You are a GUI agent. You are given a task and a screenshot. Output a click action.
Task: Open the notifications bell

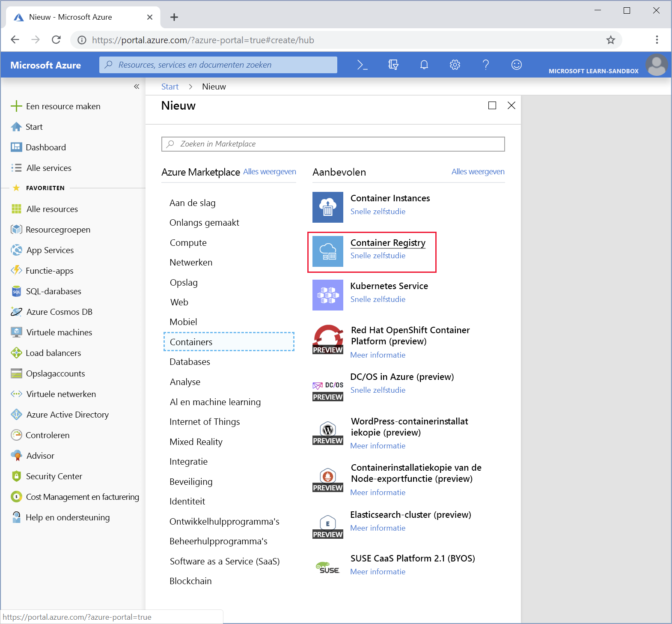424,65
